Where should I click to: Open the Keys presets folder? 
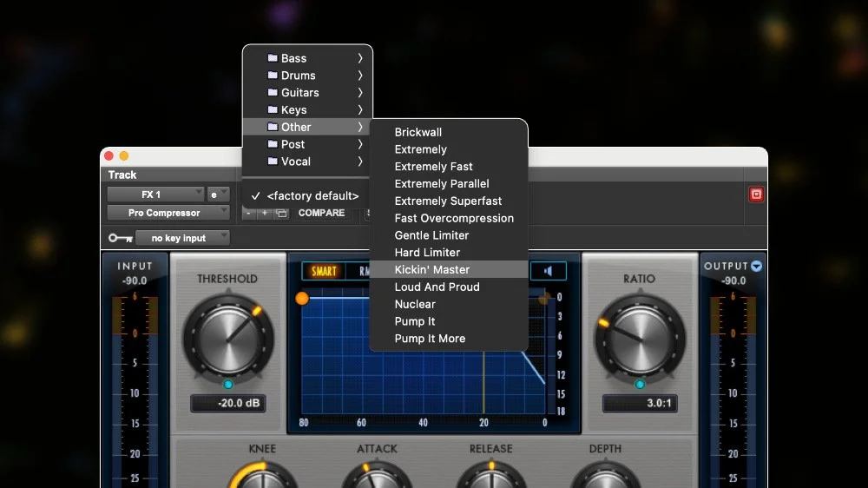(307, 109)
